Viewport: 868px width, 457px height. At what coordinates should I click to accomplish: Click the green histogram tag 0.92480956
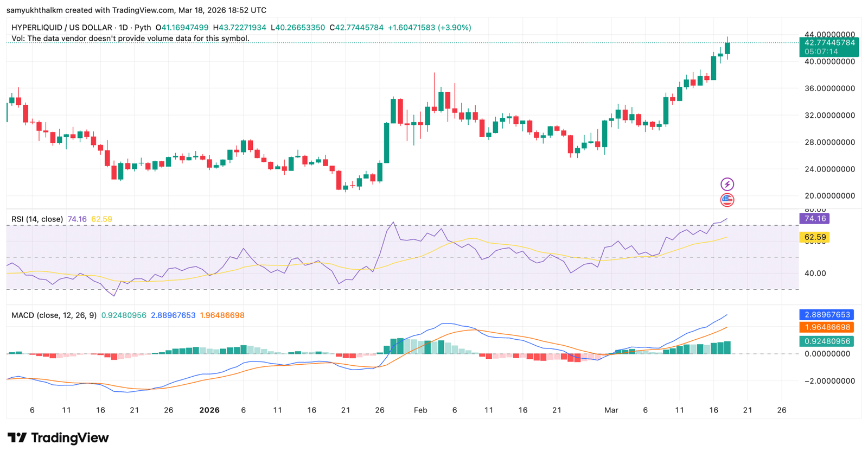pos(826,341)
